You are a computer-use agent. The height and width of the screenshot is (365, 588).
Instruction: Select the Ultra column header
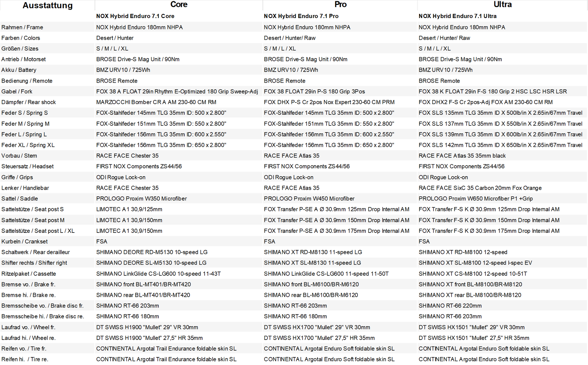503,5
